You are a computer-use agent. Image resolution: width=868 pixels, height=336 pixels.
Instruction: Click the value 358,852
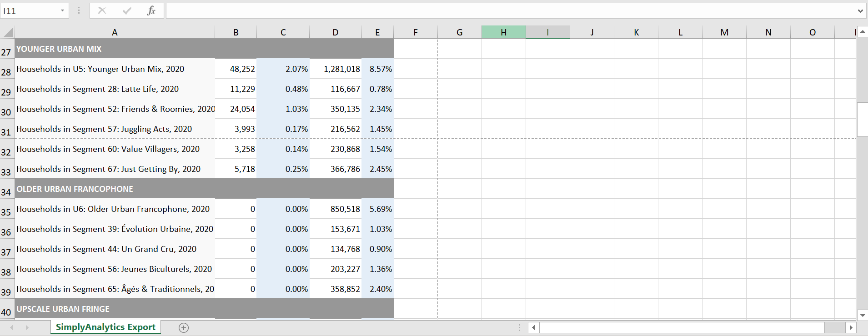[x=345, y=289]
